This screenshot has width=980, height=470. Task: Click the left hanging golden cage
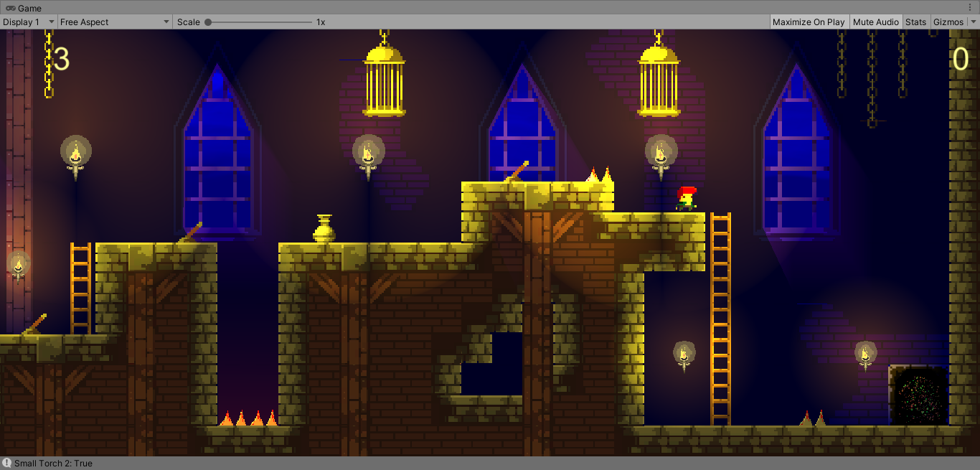[x=385, y=75]
